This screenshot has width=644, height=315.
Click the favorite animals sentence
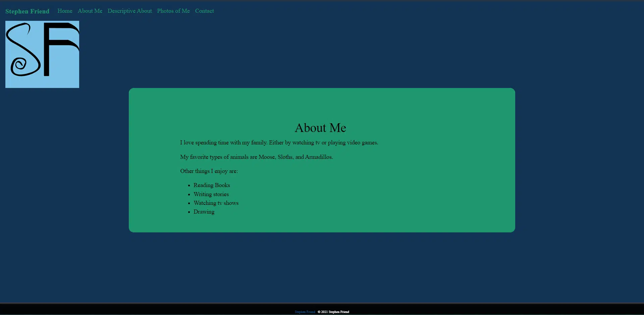click(256, 157)
